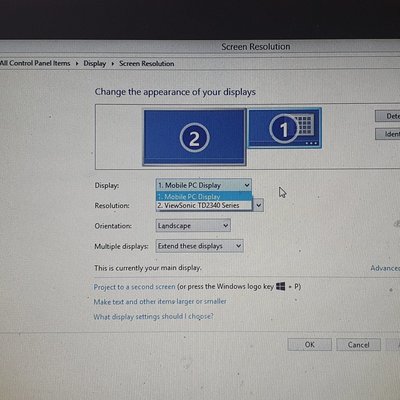The image size is (400, 400).
Task: Expand the Multiple displays dropdown
Action: pyautogui.click(x=199, y=246)
